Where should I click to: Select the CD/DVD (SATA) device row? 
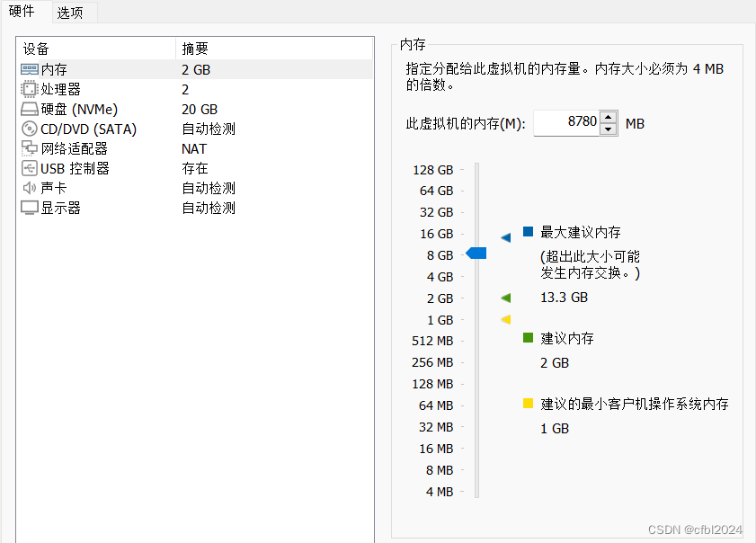click(195, 129)
